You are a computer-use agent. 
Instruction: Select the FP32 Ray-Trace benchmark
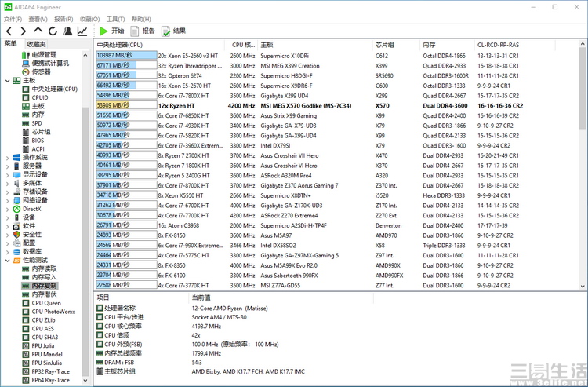click(51, 371)
